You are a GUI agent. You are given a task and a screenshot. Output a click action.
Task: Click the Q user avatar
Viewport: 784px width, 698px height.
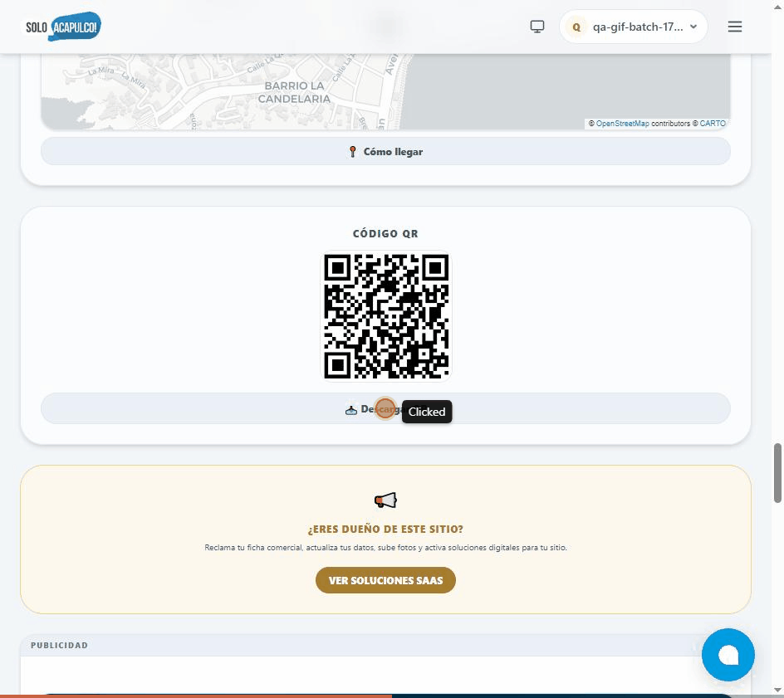click(x=576, y=27)
